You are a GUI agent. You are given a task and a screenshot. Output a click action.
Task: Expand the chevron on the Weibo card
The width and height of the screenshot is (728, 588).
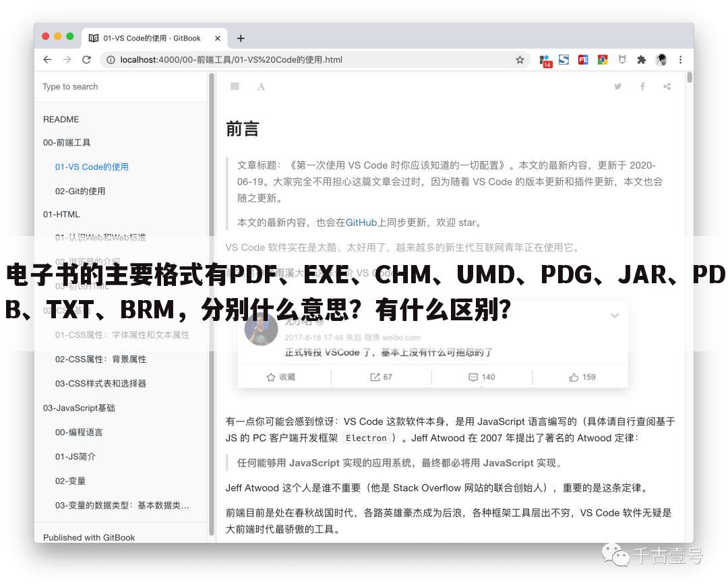[615, 316]
